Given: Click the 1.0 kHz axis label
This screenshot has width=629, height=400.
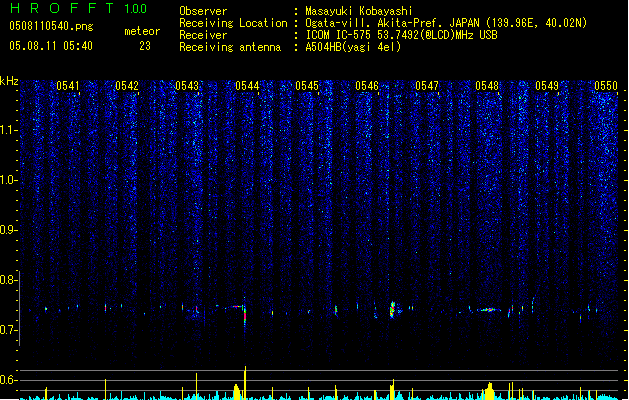Looking at the screenshot, I should coord(8,180).
